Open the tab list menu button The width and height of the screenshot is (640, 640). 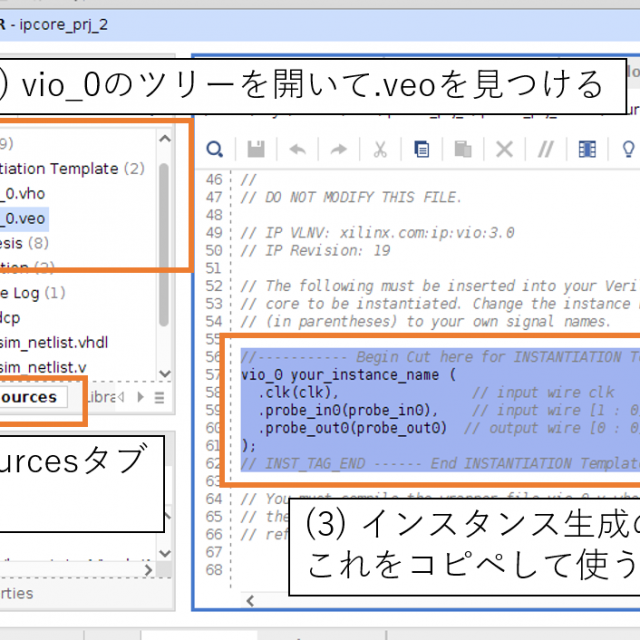160,397
